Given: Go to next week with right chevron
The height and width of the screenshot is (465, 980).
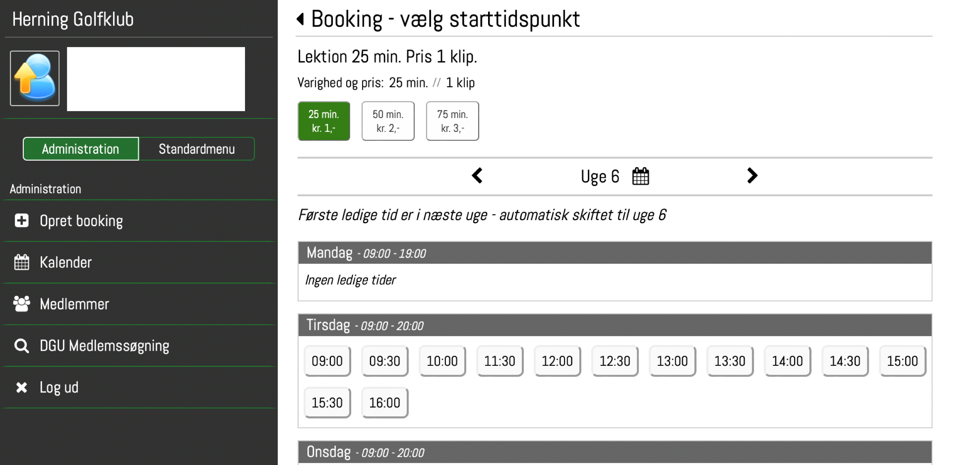Looking at the screenshot, I should pos(752,176).
